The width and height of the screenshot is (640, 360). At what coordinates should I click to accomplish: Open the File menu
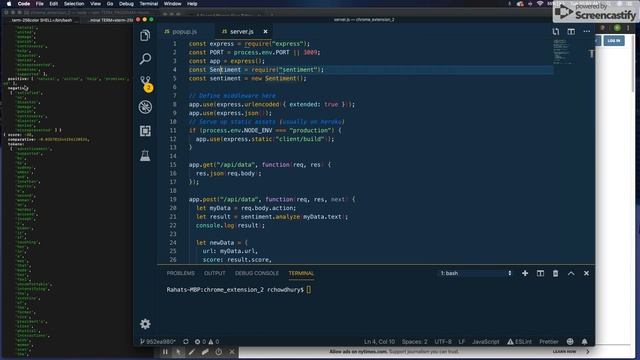[40, 4]
